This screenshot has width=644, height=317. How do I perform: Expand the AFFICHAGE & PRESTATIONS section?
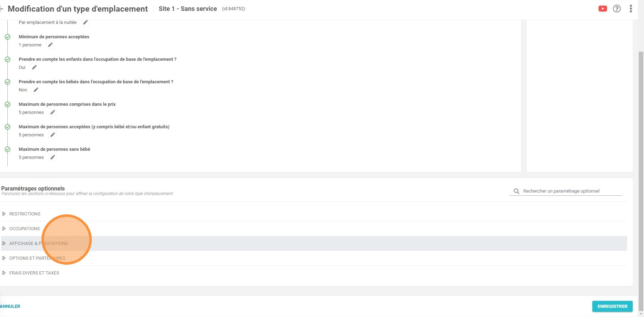tap(314, 243)
